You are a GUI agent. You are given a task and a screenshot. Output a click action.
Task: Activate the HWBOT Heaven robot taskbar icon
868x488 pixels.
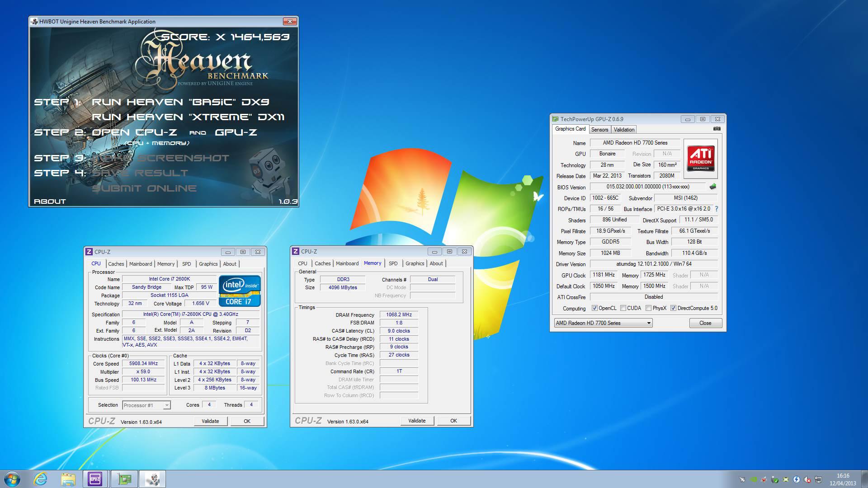pos(152,479)
